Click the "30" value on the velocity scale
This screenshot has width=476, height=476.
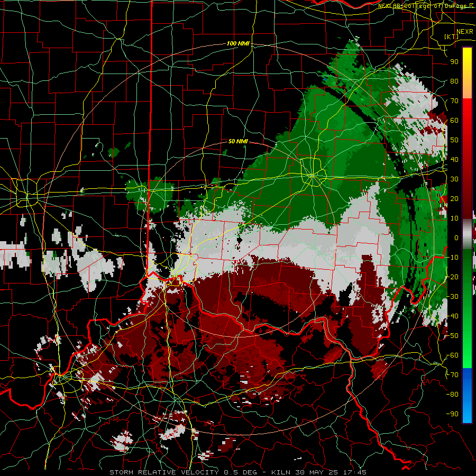[454, 179]
